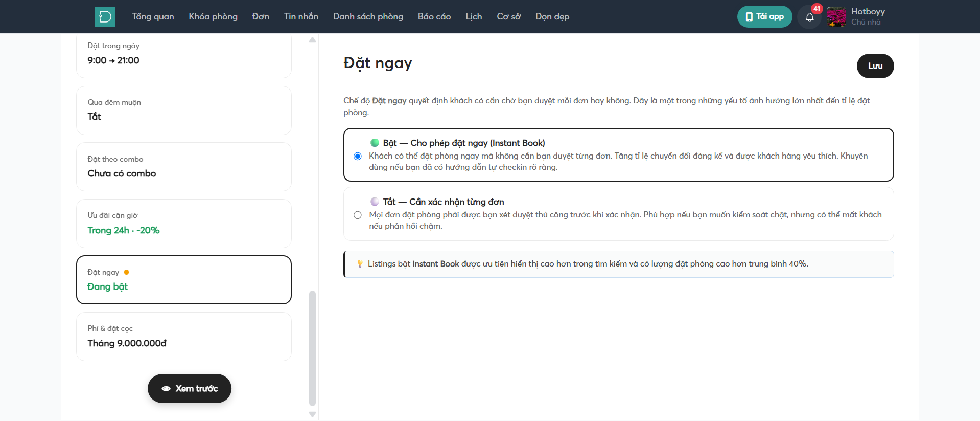Open the Ưu đãi cận giờ card
Image resolution: width=980 pixels, height=421 pixels.
(184, 224)
